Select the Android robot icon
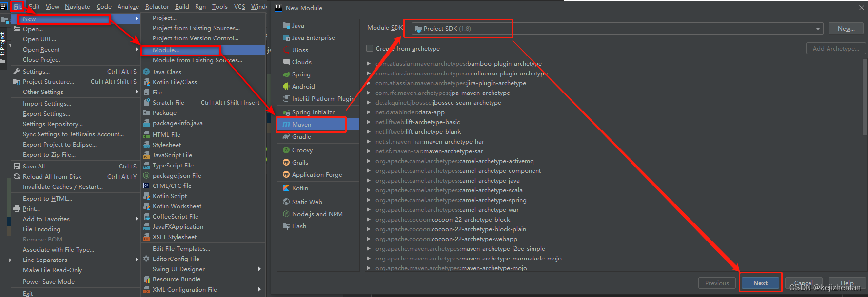868x297 pixels. (x=286, y=87)
